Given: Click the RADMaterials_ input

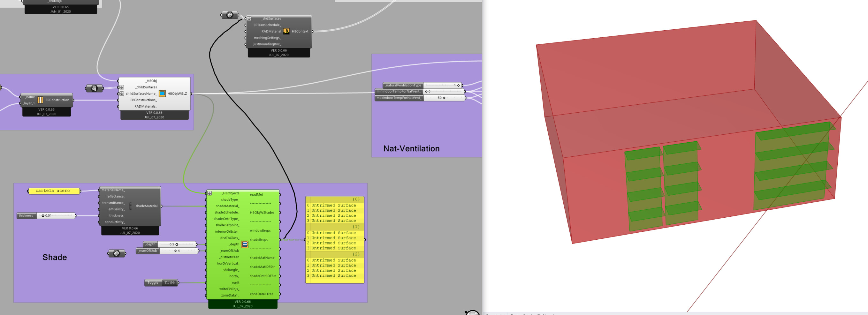Looking at the screenshot, I should pyautogui.click(x=146, y=107).
